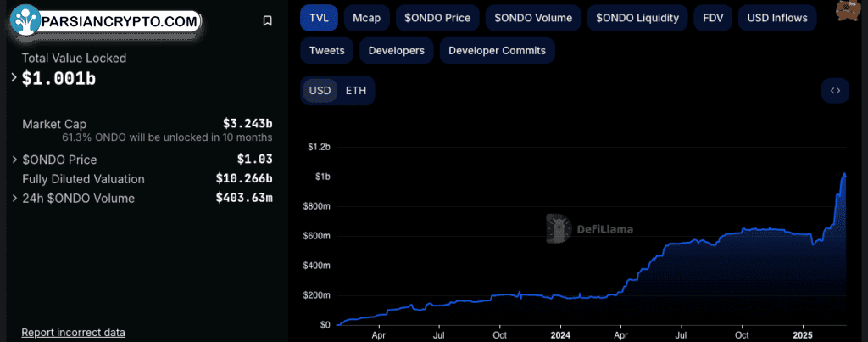Screen dimensions: 868x342
Task: Click the Market Cap label
Action: [54, 124]
